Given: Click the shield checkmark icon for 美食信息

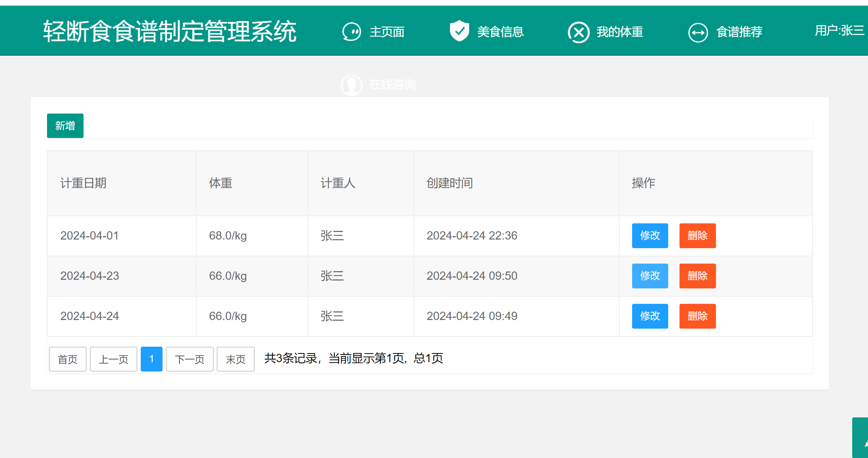Looking at the screenshot, I should coord(459,31).
